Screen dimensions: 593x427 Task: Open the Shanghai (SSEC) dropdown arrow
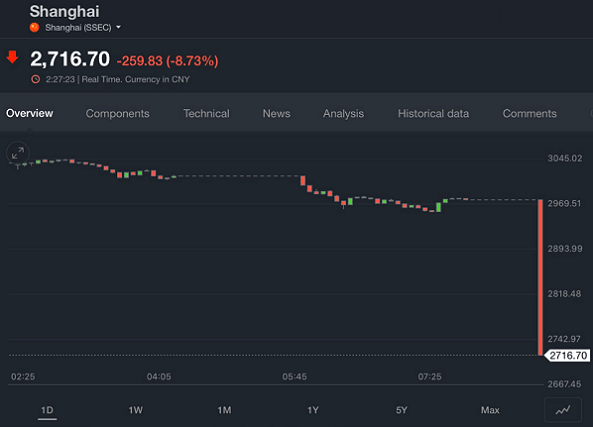[x=118, y=27]
